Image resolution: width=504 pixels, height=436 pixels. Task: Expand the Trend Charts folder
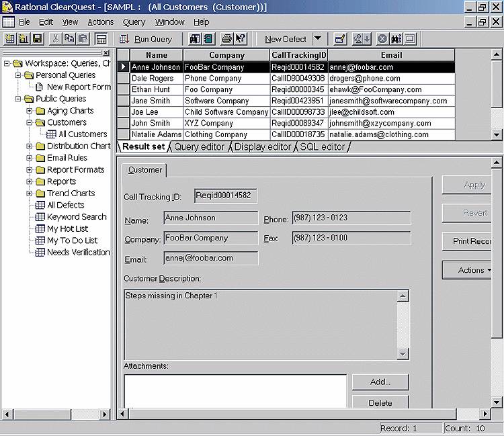coord(30,193)
